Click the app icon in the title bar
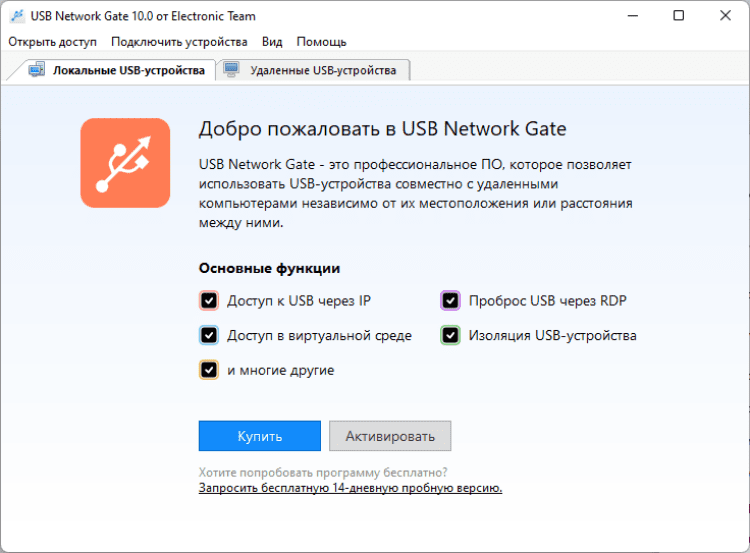 pos(17,16)
